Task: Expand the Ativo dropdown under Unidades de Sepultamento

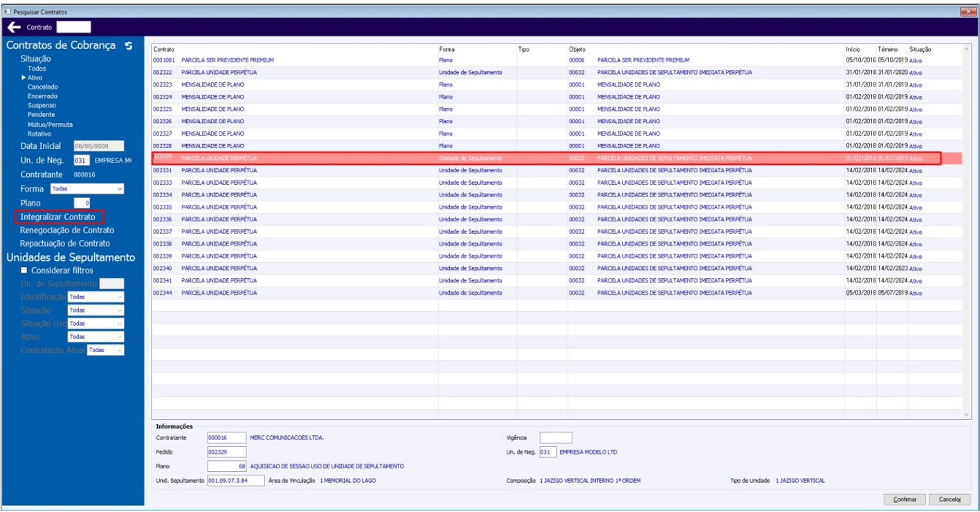Action: point(96,337)
